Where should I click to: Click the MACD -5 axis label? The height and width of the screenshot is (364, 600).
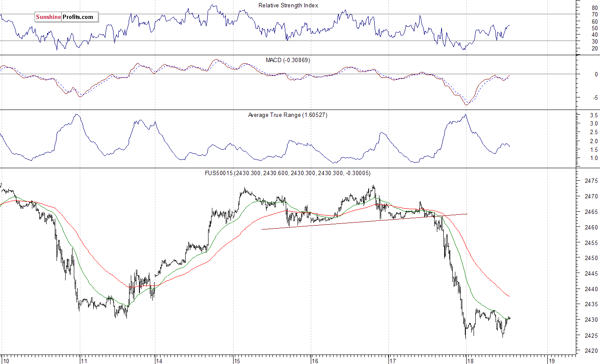coord(595,98)
